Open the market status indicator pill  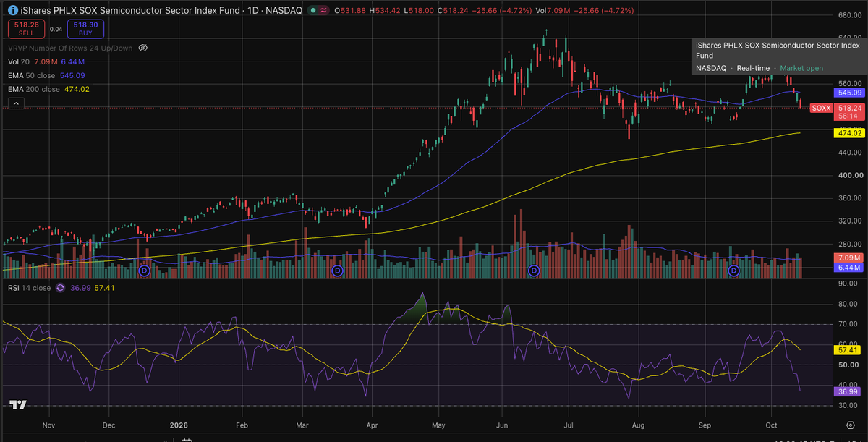coord(319,10)
